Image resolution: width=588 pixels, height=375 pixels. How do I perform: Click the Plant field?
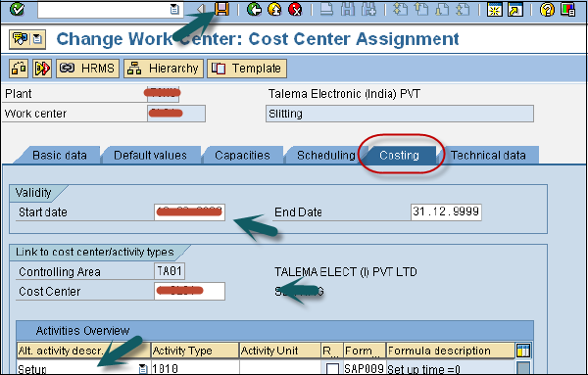163,94
